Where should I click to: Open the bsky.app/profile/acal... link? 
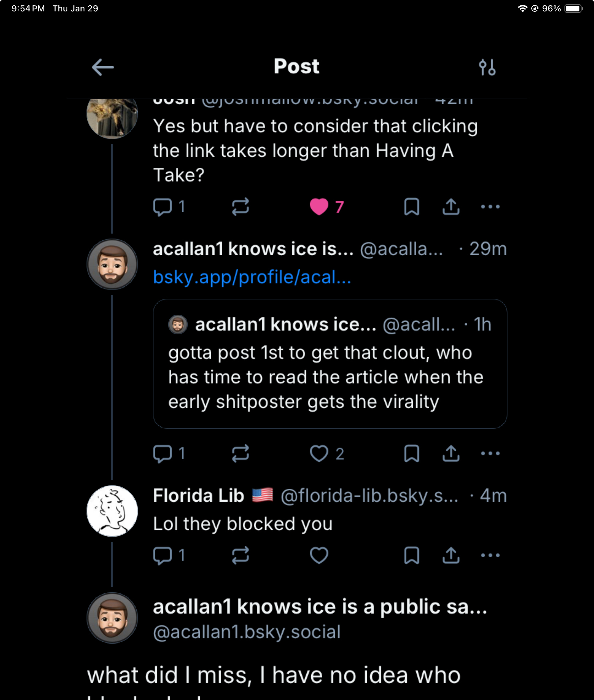tap(252, 277)
